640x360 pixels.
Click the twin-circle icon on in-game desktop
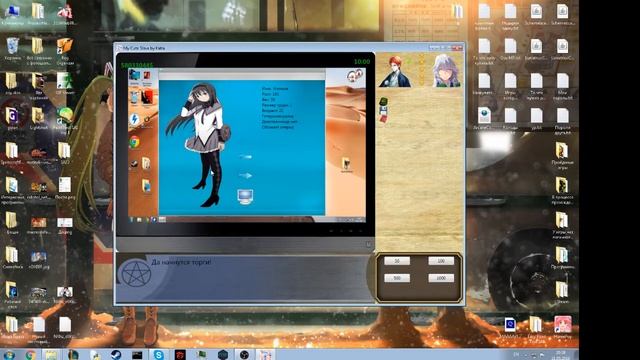(354, 76)
